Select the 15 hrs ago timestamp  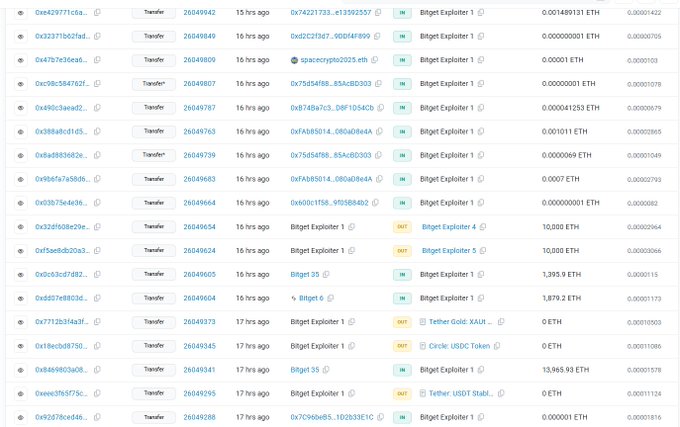(x=252, y=13)
